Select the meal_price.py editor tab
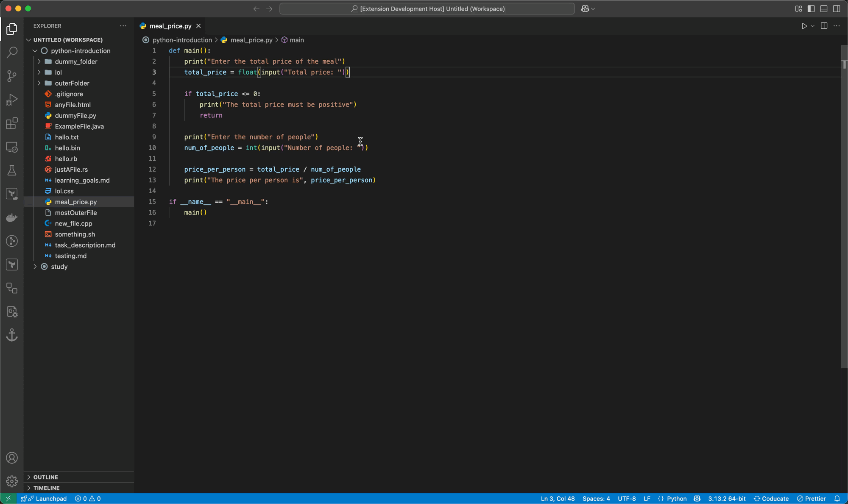Image resolution: width=848 pixels, height=504 pixels. [170, 26]
